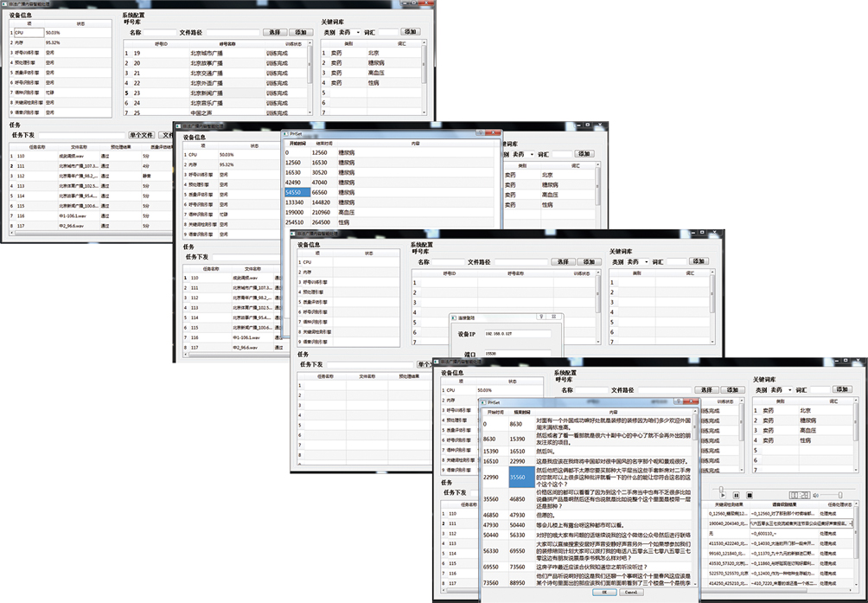Focus 词汇 input in the backmost window
Screen dimensions: 868x603
click(x=388, y=32)
